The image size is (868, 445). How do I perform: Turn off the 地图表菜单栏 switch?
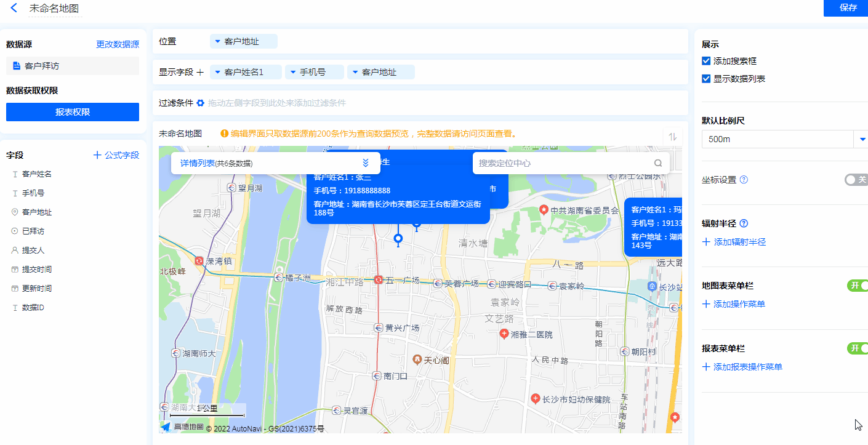[857, 286]
